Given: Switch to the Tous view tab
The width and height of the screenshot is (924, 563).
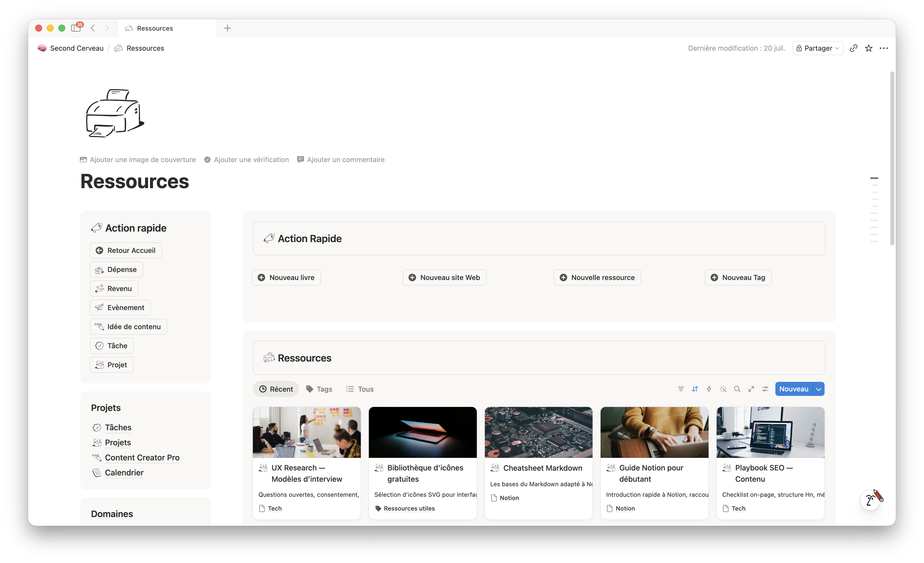Looking at the screenshot, I should coord(360,389).
